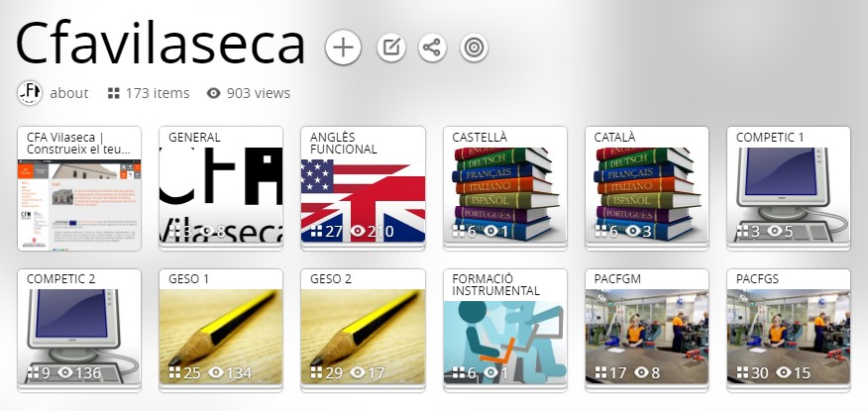868x411 pixels.
Task: Open the CFA Vilaseca website bookmark
Action: (79, 188)
